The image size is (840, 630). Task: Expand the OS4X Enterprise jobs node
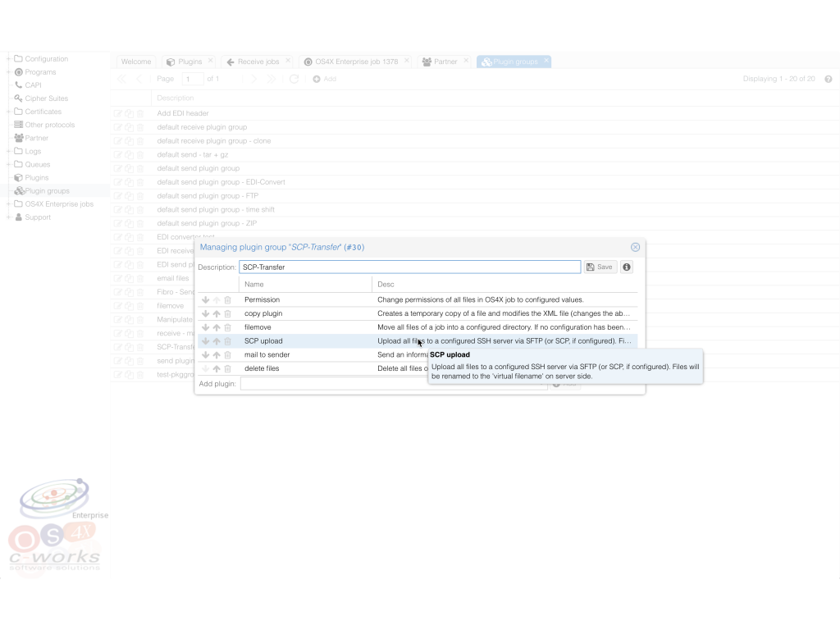point(7,203)
